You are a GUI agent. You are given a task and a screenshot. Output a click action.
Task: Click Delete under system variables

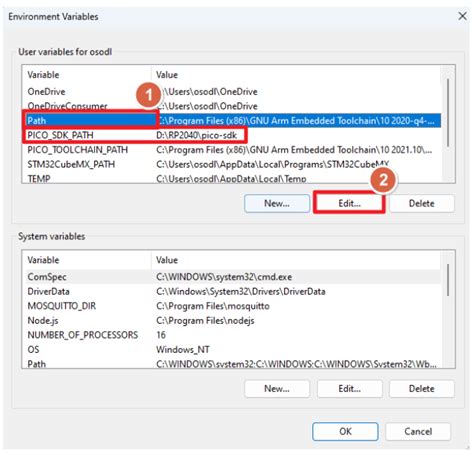click(x=422, y=389)
